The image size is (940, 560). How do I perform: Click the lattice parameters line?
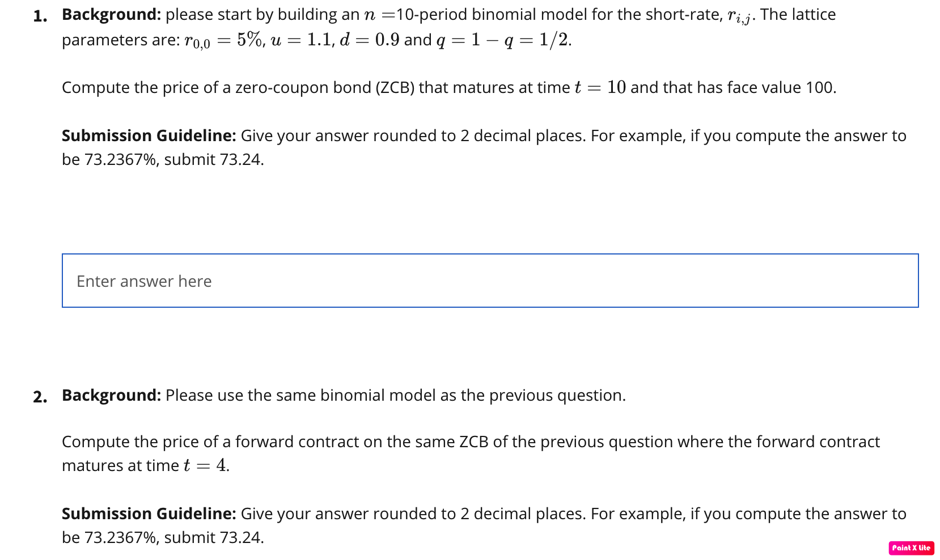point(317,40)
